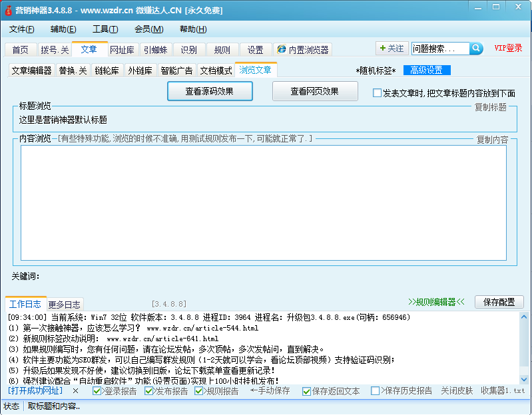Switch to the 文章编辑器 tab
Screen dimensions: 532x415
tap(31, 70)
